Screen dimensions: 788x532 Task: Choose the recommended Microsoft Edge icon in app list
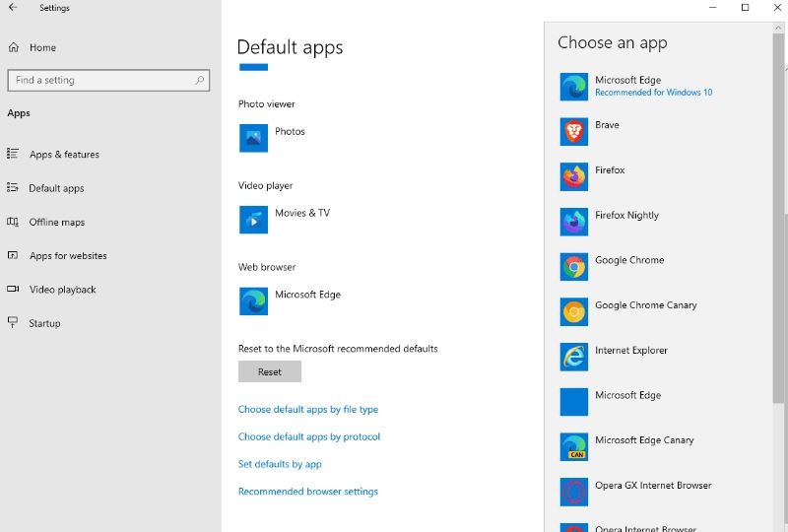[x=574, y=87]
